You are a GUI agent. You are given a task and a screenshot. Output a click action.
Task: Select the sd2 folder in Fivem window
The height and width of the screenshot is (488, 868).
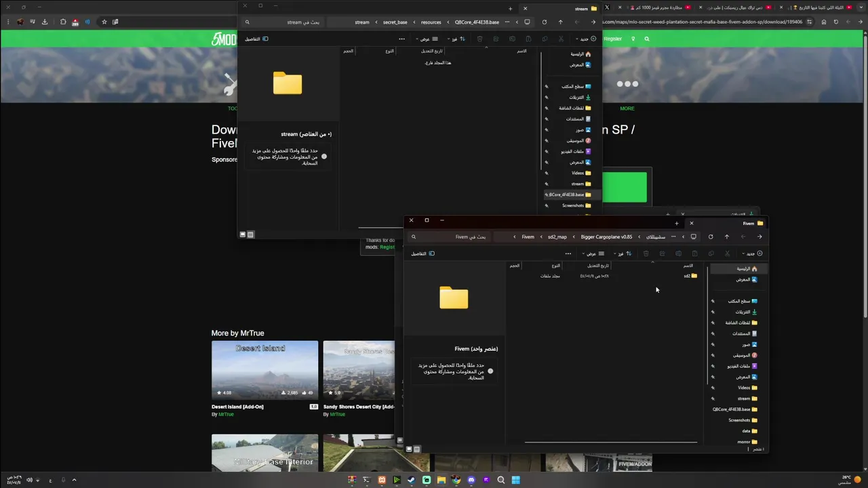pos(690,276)
